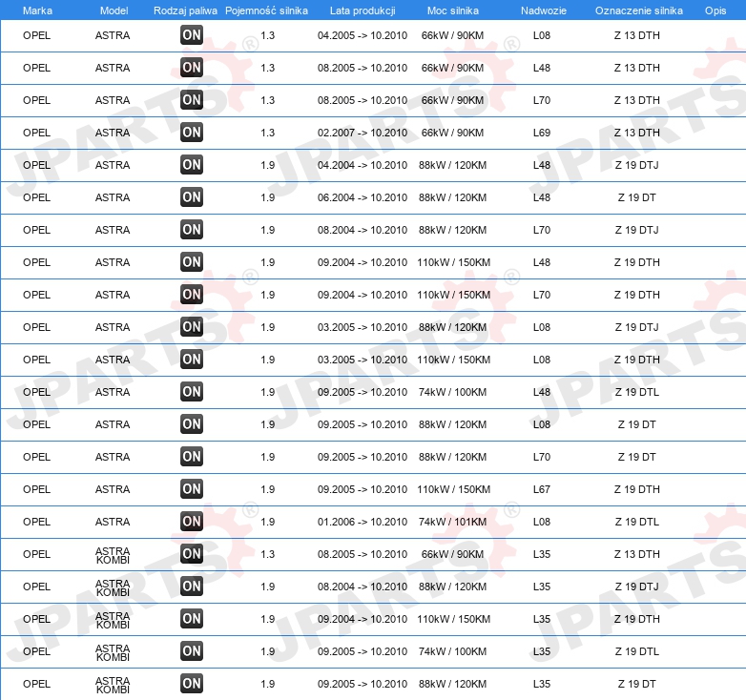746x700 pixels.
Task: Click the ON fuel icon in the 04.2005 L08 row
Action: (x=192, y=34)
